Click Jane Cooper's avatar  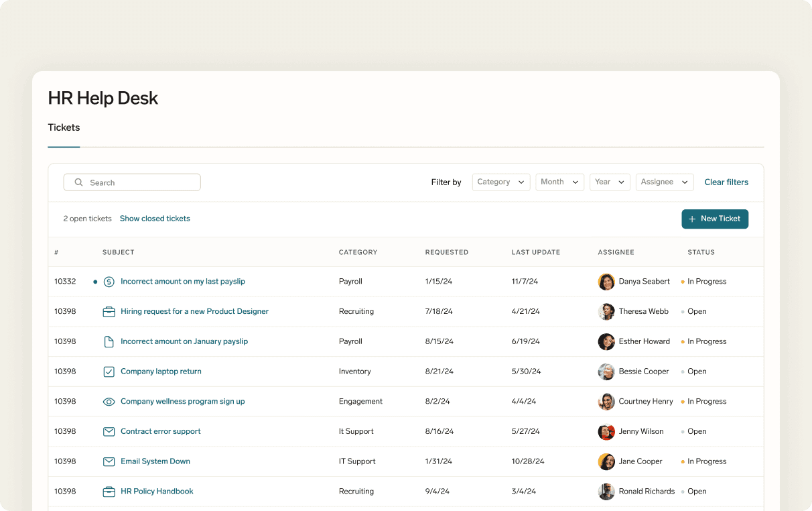606,461
